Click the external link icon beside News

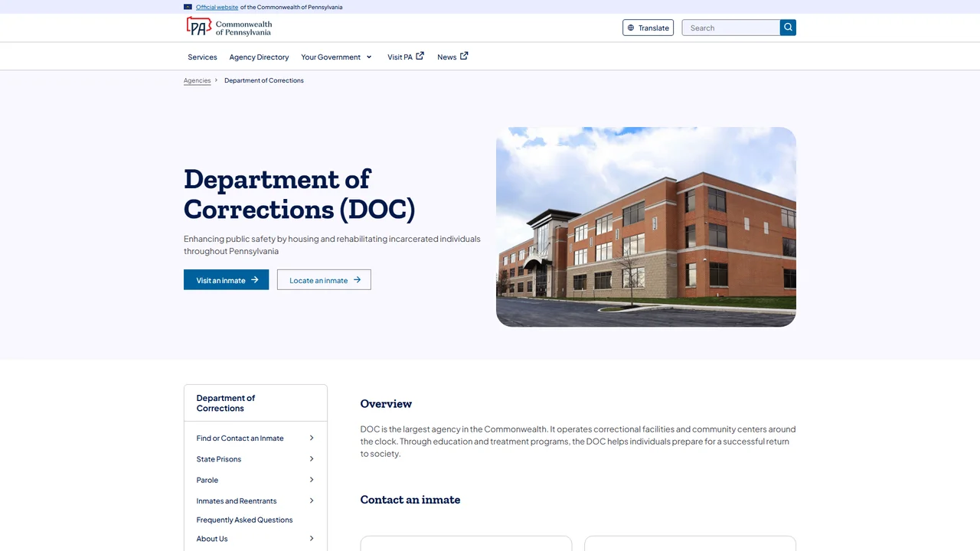pos(464,56)
